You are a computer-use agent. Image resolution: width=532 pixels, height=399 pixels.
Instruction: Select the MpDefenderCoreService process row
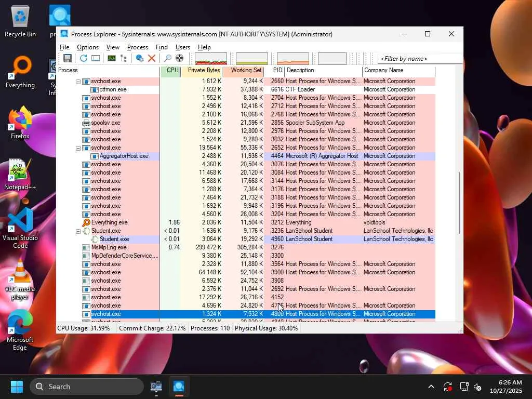(246, 256)
